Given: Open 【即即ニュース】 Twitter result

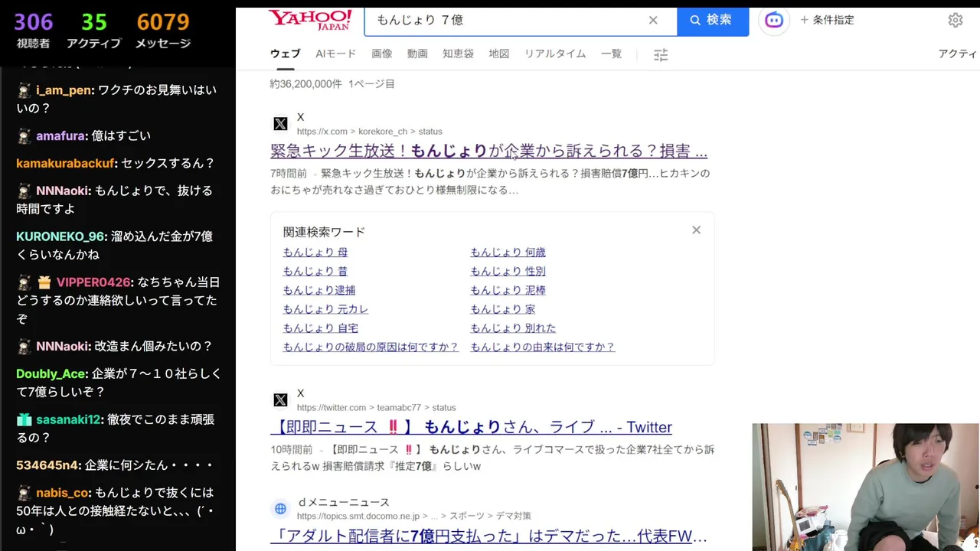Looking at the screenshot, I should 471,427.
